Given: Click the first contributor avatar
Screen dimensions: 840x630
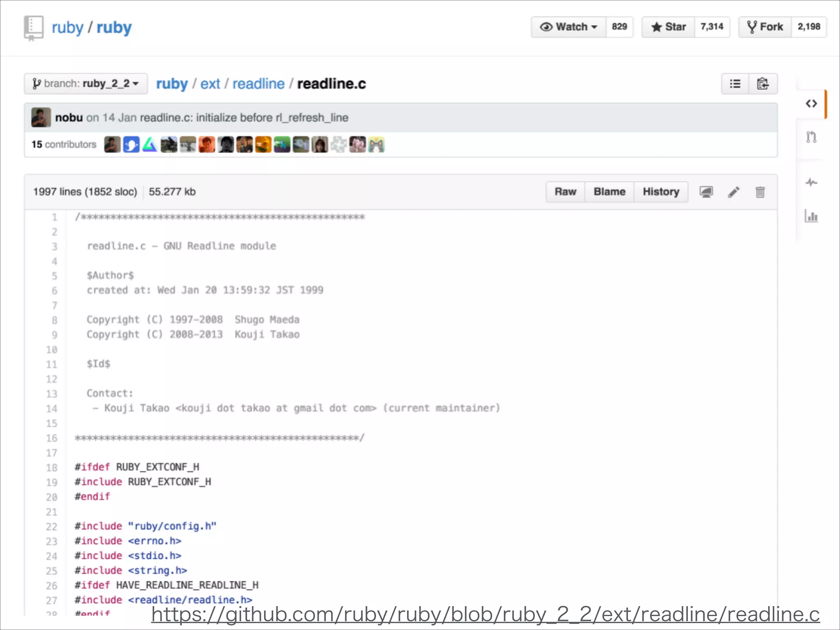Looking at the screenshot, I should pos(112,144).
